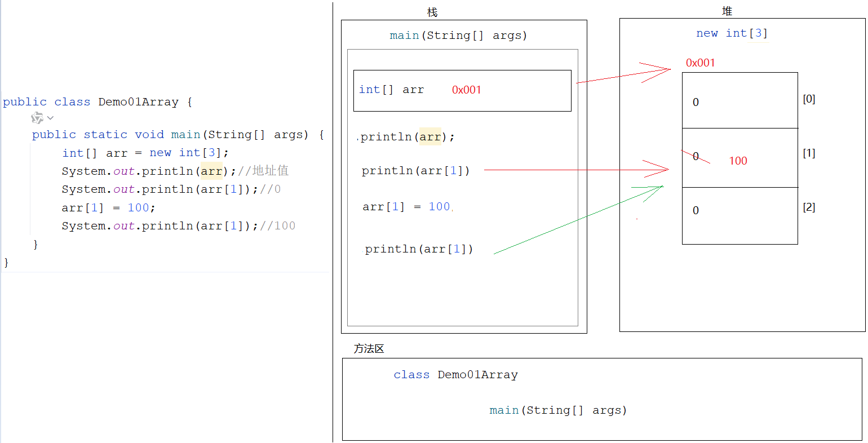Click the [0] index label beside array
The image size is (868, 443).
coord(809,99)
